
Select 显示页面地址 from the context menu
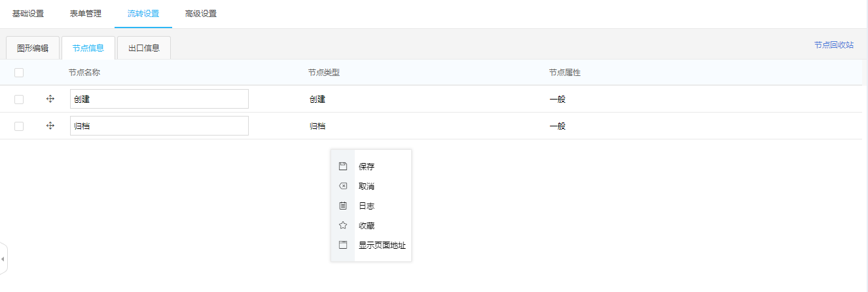point(382,246)
